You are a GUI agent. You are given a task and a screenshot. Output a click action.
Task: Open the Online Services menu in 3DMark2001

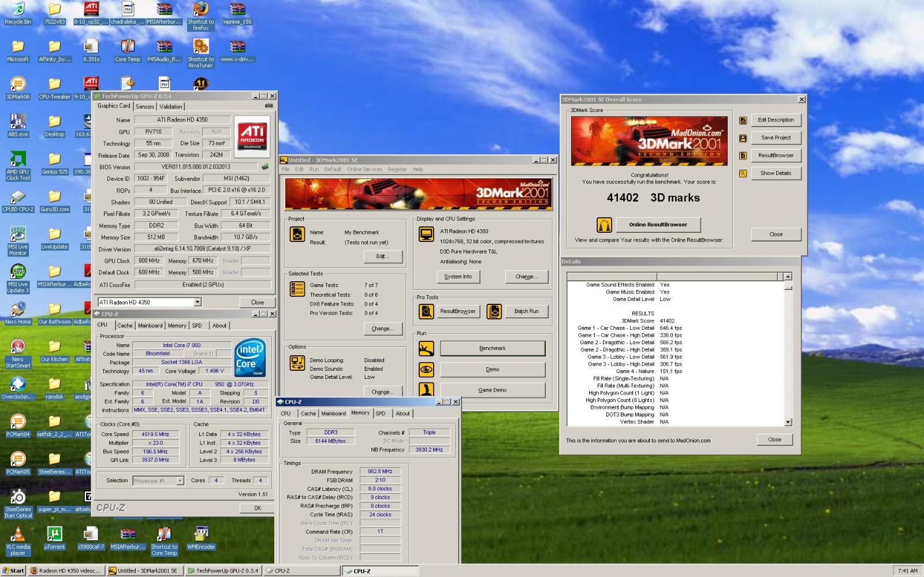click(x=364, y=169)
